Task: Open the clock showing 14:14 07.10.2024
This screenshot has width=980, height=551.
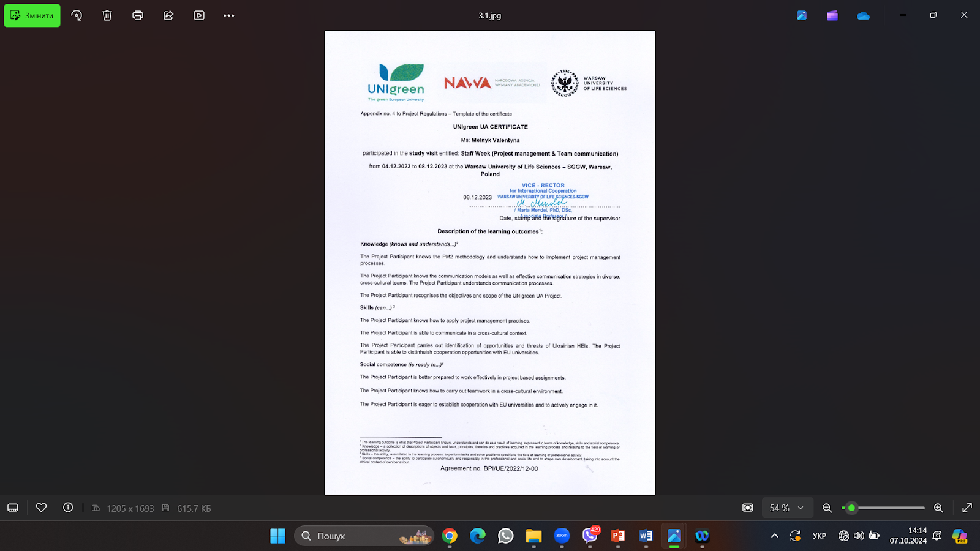Action: coord(908,536)
